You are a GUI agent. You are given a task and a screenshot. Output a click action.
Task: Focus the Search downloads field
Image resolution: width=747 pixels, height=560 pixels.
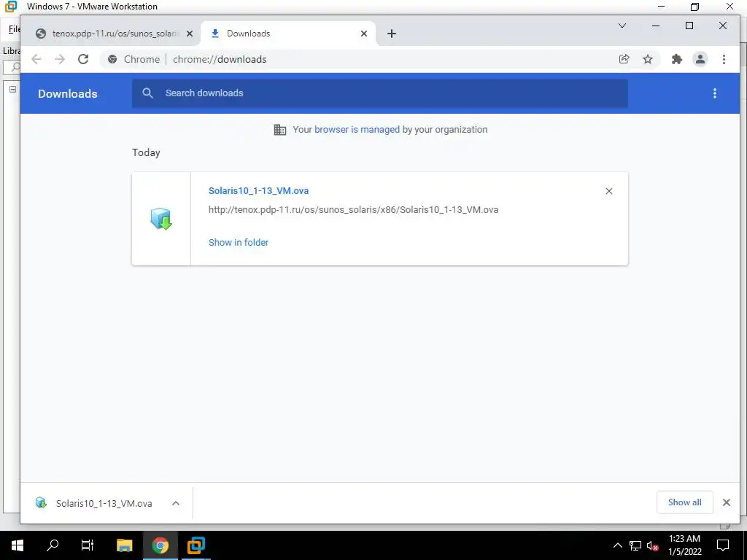tap(379, 93)
